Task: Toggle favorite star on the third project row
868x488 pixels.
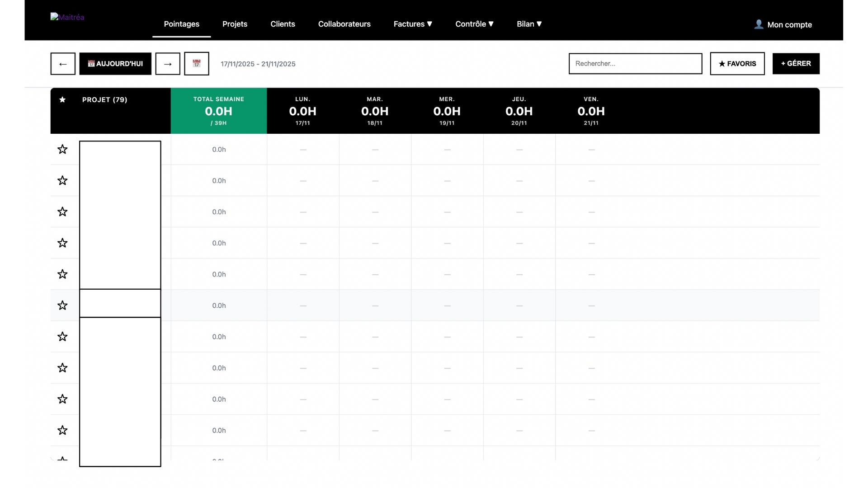Action: pyautogui.click(x=62, y=212)
